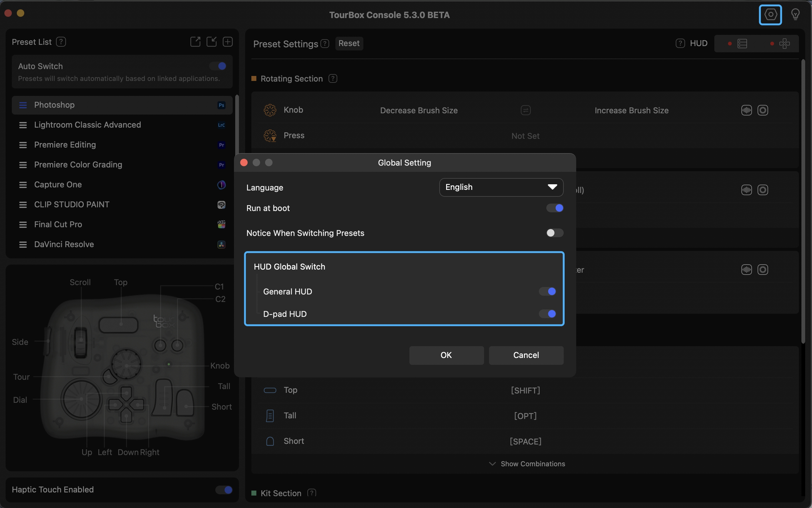
Task: Open Preset List help question mark
Action: (x=61, y=42)
